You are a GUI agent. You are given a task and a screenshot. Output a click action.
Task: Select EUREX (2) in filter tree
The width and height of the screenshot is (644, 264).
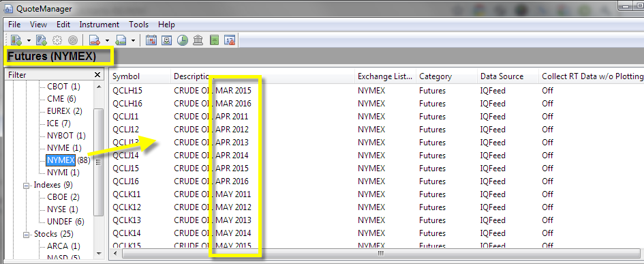coord(65,111)
